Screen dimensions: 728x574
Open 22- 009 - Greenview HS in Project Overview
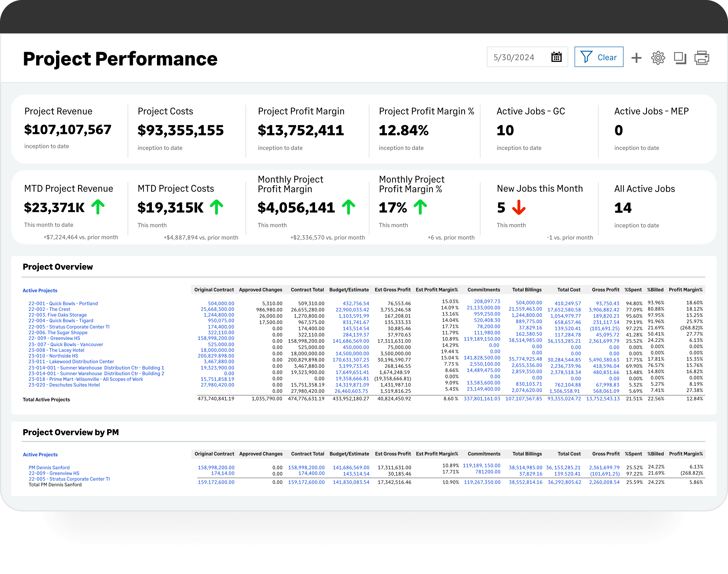pyautogui.click(x=54, y=338)
